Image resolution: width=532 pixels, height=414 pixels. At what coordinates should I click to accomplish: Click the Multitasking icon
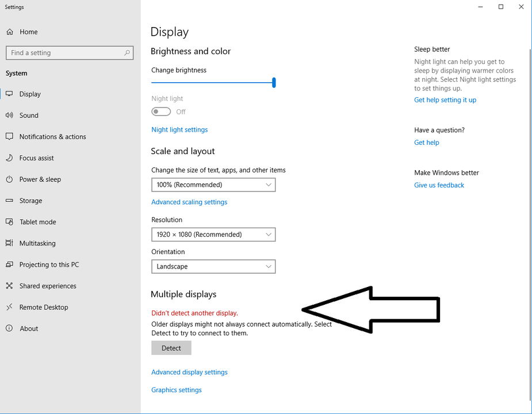(9, 243)
